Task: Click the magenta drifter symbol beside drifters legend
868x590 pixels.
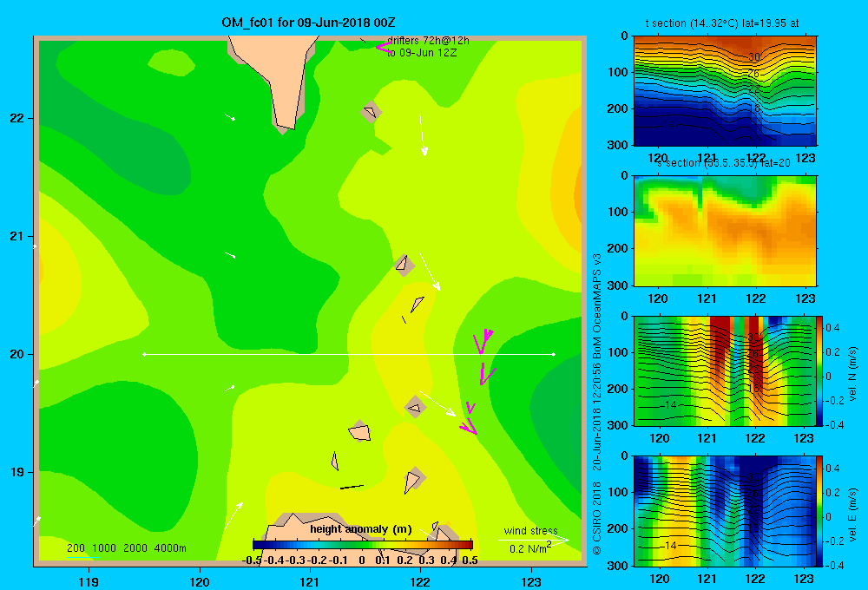Action: tap(384, 47)
